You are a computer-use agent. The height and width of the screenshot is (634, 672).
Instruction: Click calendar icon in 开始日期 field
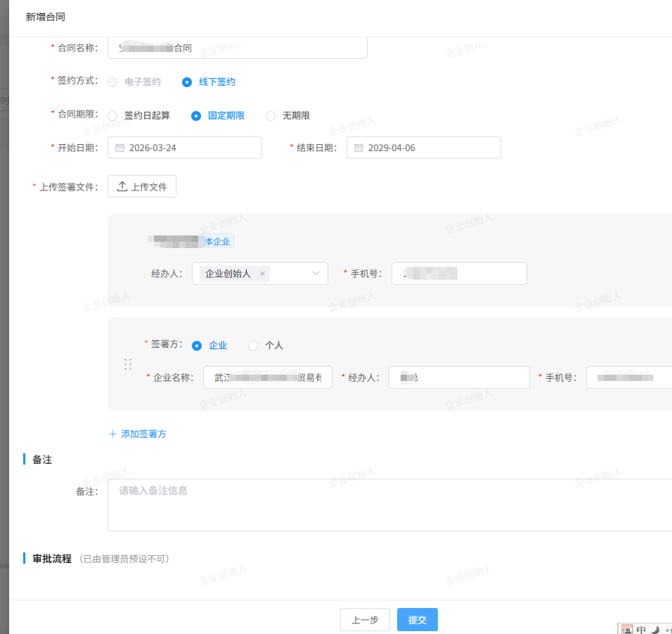pos(119,148)
